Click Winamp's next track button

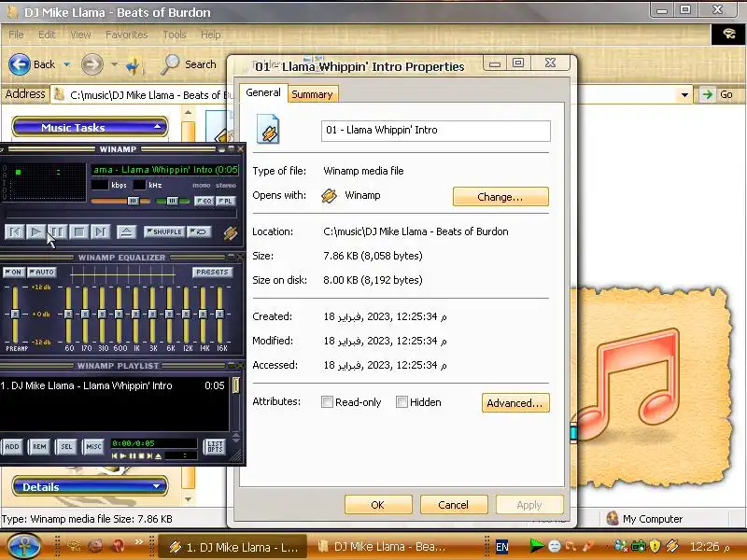click(100, 231)
